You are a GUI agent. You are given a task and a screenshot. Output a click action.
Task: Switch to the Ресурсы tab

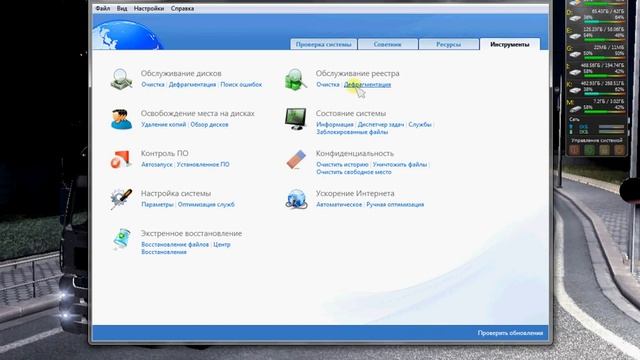(448, 44)
